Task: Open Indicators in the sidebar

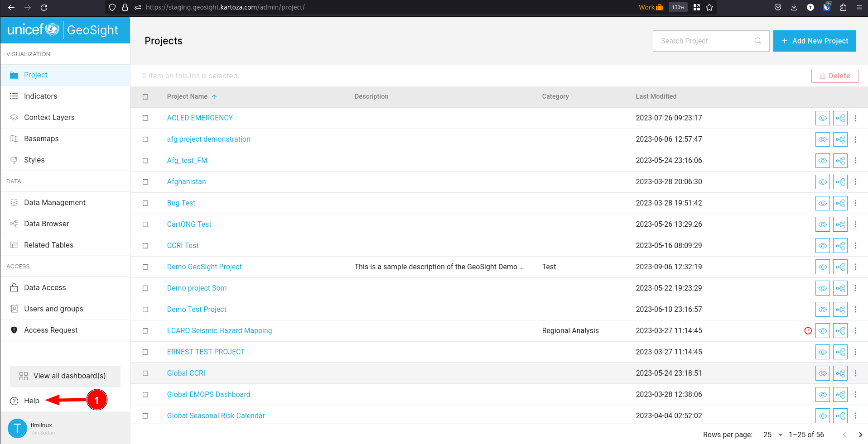Action: click(65, 96)
